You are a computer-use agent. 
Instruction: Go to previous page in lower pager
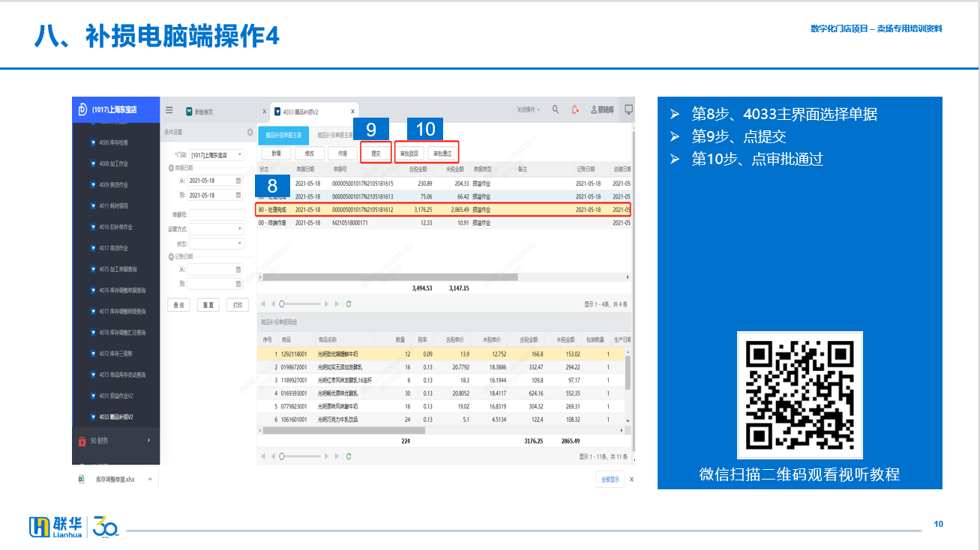click(272, 456)
